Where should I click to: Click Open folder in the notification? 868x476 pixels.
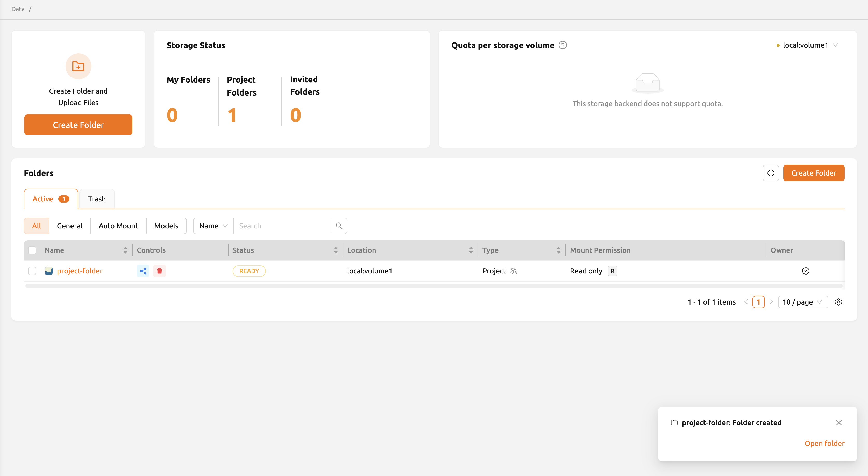coord(824,443)
